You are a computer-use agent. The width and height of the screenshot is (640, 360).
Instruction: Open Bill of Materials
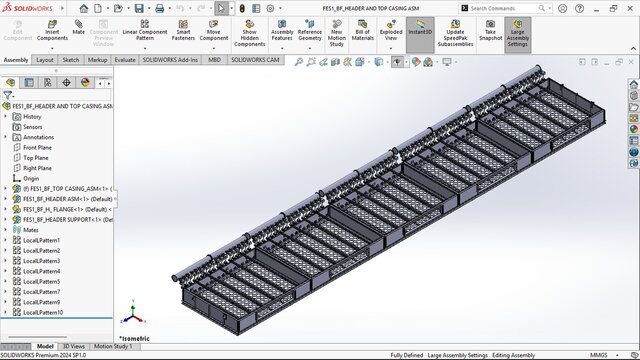[x=362, y=31]
